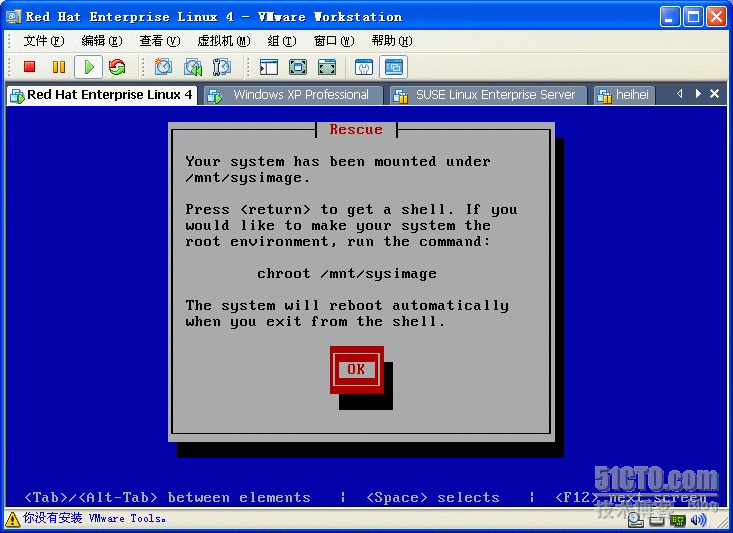Click the Rescue dialog title text
This screenshot has height=533, width=733.
point(356,130)
